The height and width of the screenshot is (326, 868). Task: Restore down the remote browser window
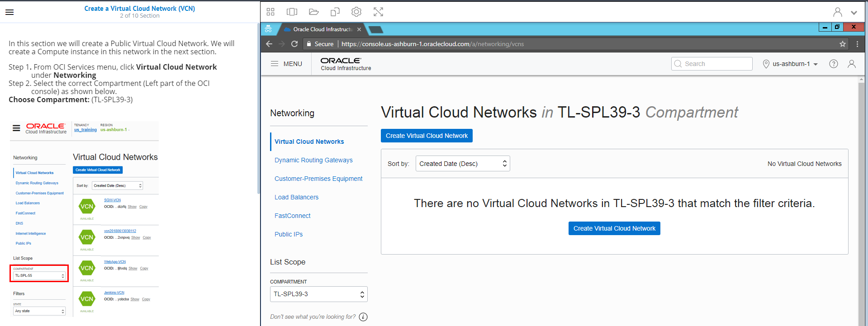[837, 27]
